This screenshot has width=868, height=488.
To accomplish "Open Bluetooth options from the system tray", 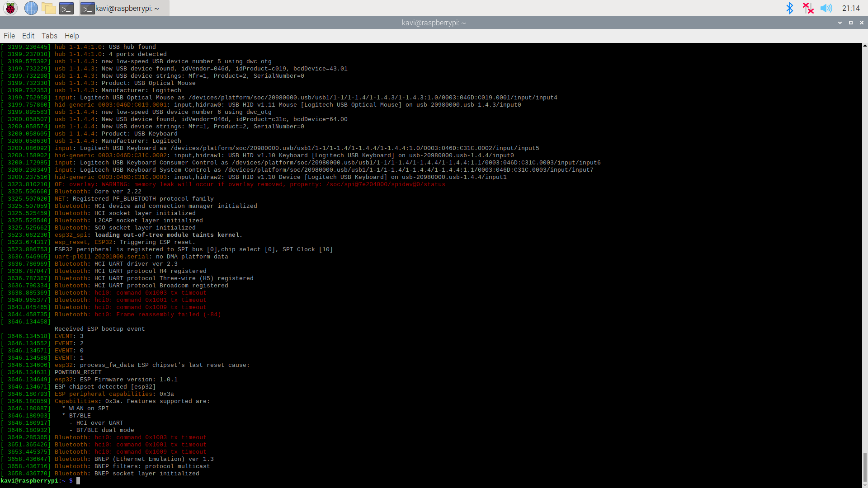I will tap(790, 8).
